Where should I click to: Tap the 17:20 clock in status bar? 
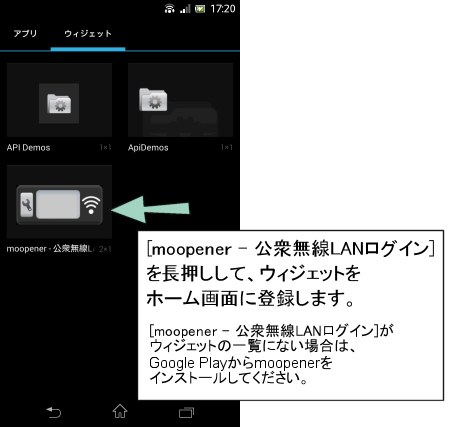click(223, 9)
